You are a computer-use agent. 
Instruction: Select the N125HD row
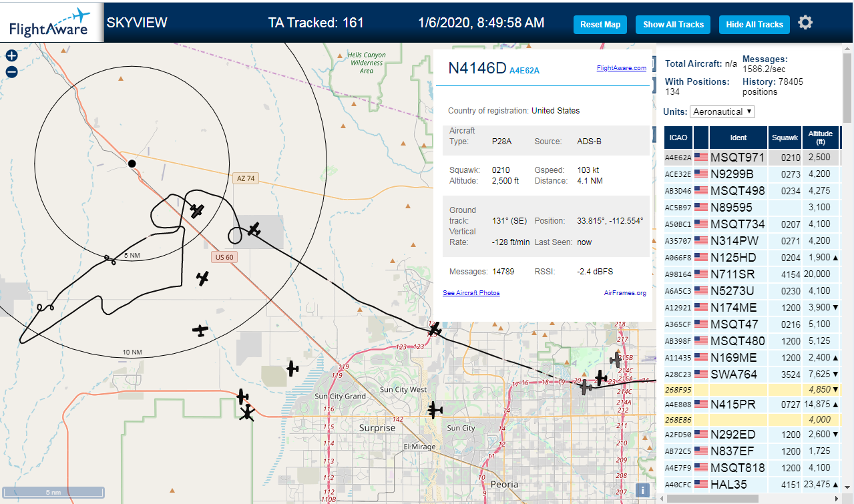[x=752, y=258]
